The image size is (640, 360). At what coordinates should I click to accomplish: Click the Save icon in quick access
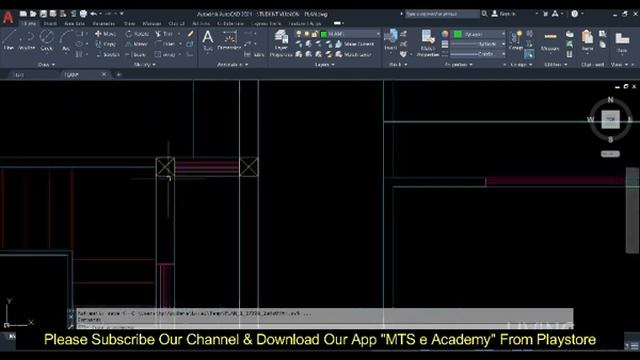click(x=43, y=13)
